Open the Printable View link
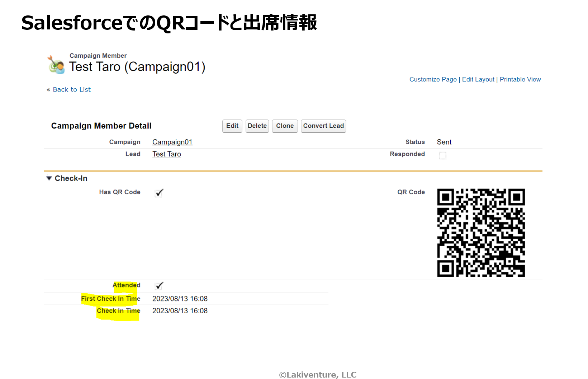588x379 pixels. click(520, 79)
